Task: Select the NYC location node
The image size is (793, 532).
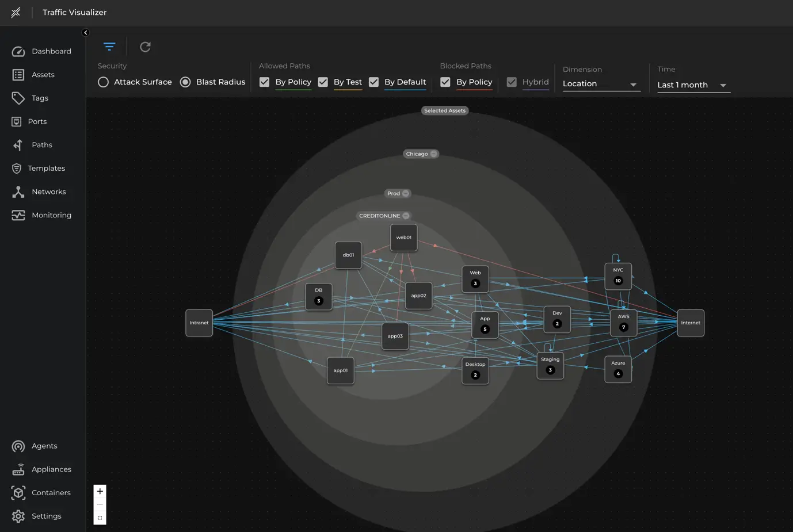Action: (x=618, y=276)
